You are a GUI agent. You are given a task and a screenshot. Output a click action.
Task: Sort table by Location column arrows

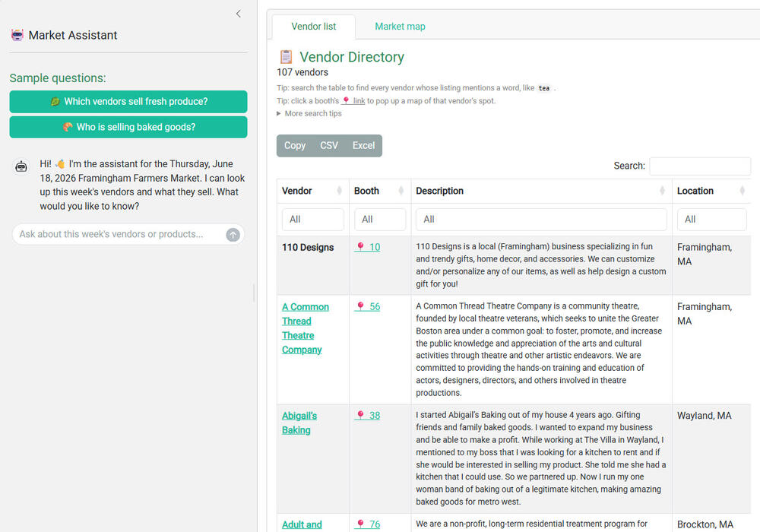pos(742,191)
